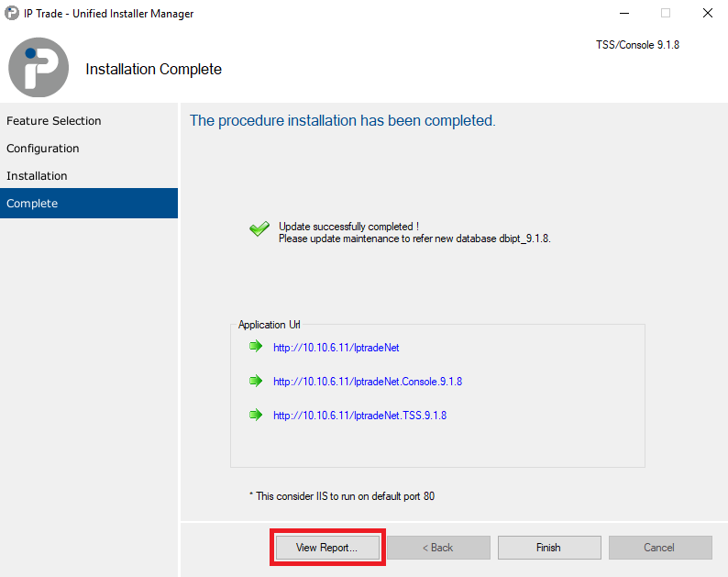
Task: Open the IptradeNet.TSS.9.1.8 URL link
Action: [x=359, y=416]
